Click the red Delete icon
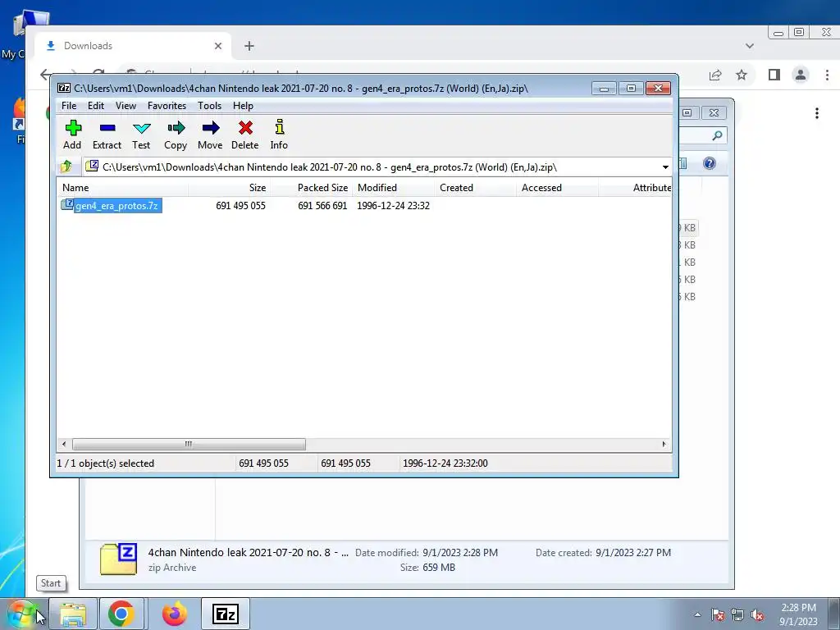The width and height of the screenshot is (840, 630). [245, 127]
